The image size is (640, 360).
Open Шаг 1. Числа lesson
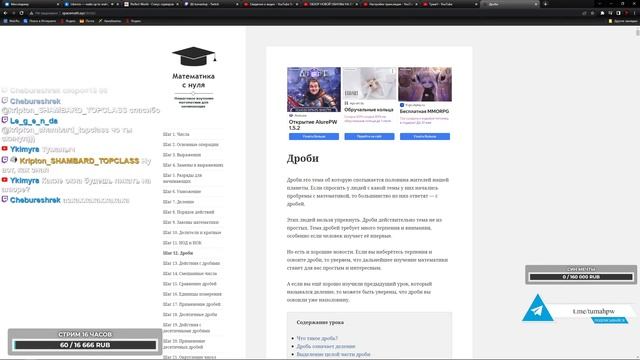point(176,134)
